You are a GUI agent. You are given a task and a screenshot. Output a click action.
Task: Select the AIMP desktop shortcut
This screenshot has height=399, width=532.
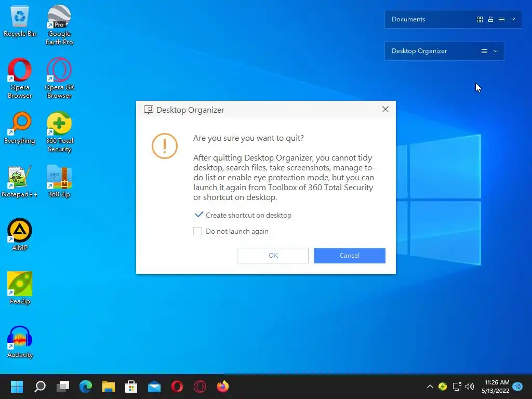coord(20,234)
